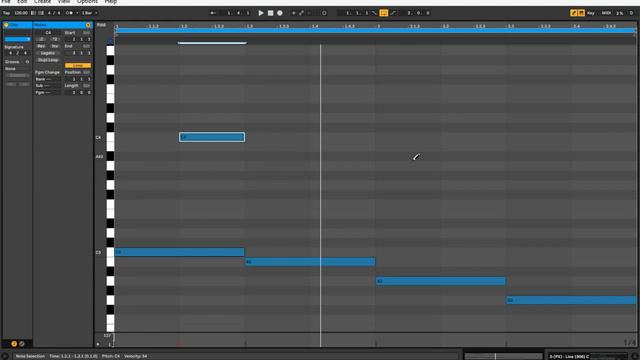Toggle automation arm icon

point(301,13)
